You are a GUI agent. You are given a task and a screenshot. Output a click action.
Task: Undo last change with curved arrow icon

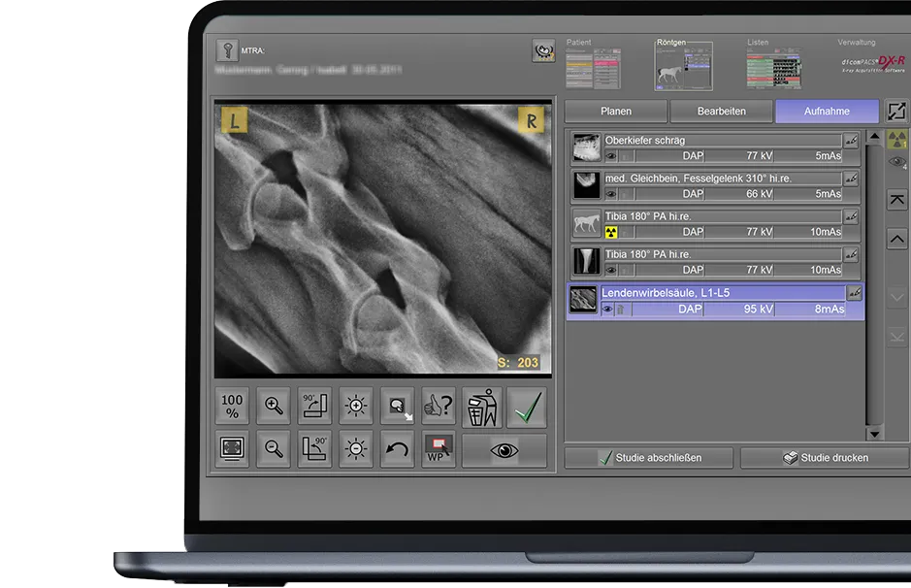point(397,450)
